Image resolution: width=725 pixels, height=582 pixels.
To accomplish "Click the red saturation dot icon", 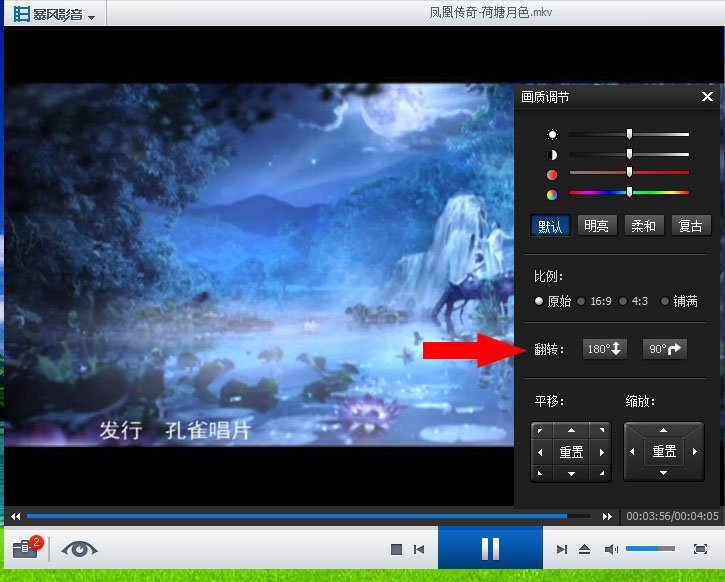I will [552, 175].
